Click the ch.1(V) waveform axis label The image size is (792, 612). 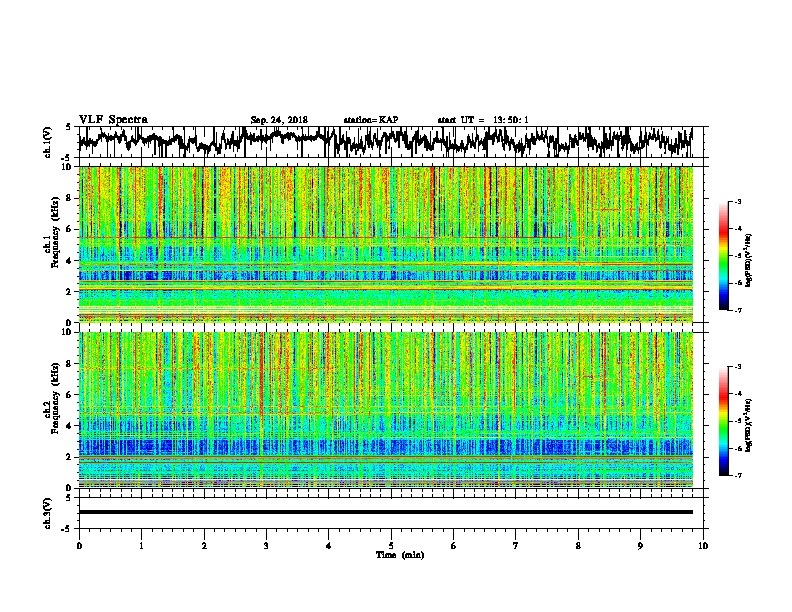coord(48,142)
